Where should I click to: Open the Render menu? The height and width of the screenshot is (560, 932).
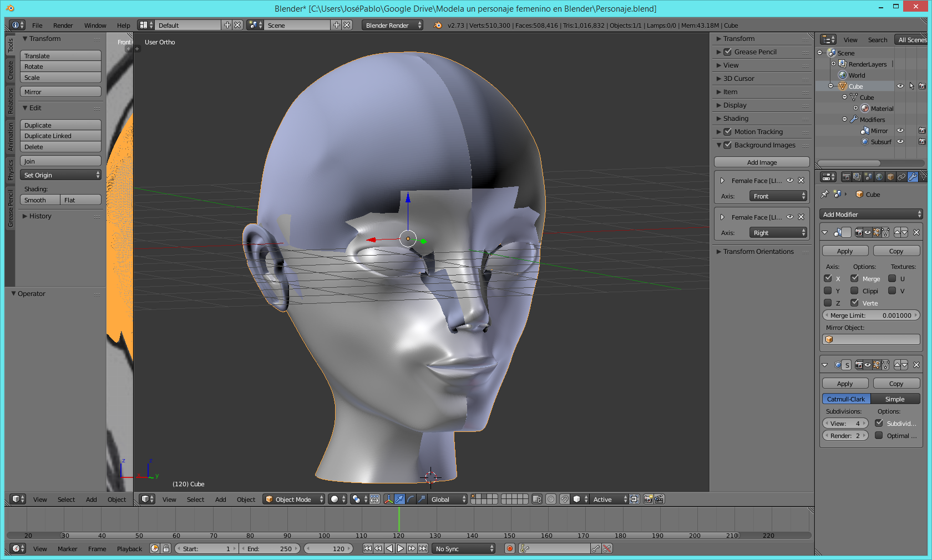coord(63,26)
